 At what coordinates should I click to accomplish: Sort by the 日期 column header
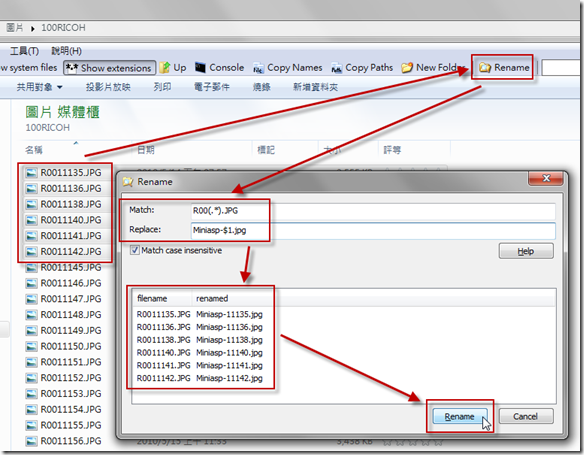pos(146,150)
